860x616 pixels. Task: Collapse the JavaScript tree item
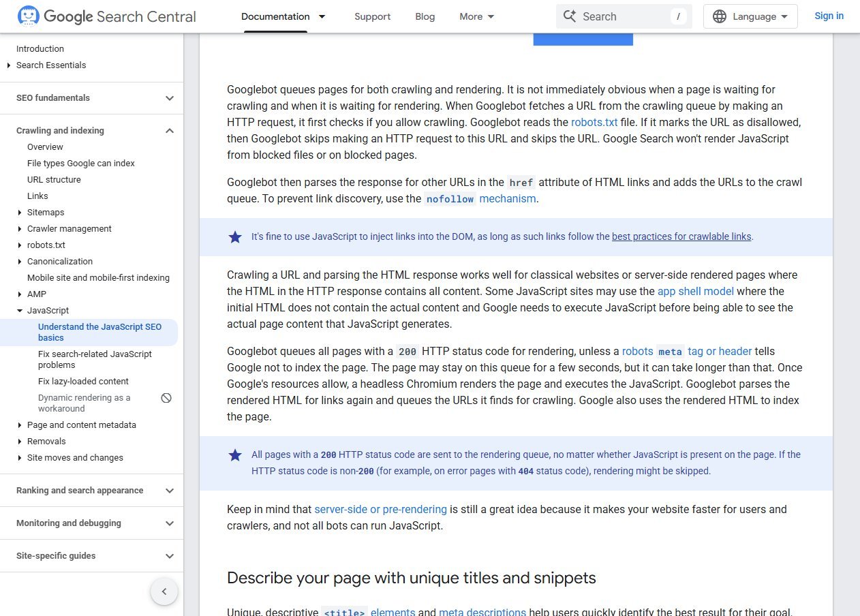(x=20, y=311)
